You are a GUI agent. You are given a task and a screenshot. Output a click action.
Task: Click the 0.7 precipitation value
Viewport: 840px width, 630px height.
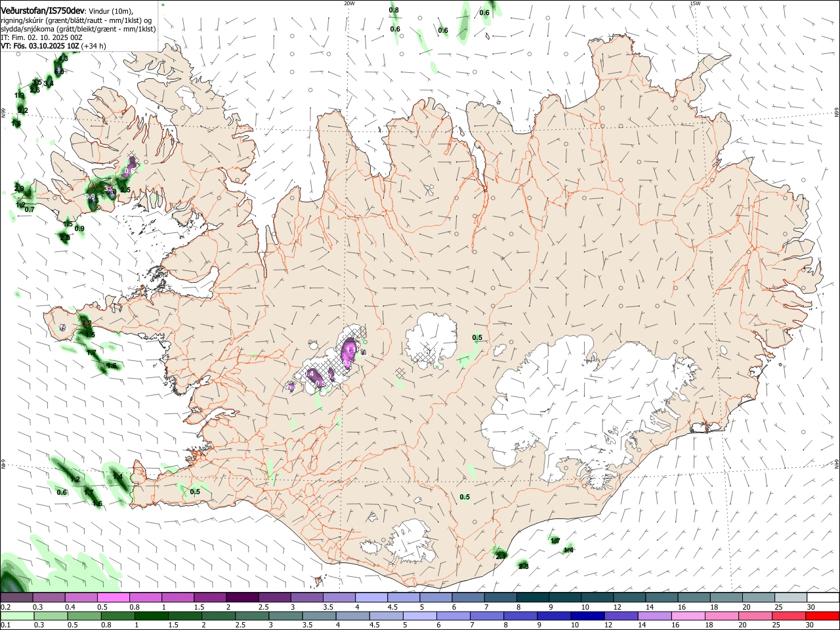pos(30,209)
